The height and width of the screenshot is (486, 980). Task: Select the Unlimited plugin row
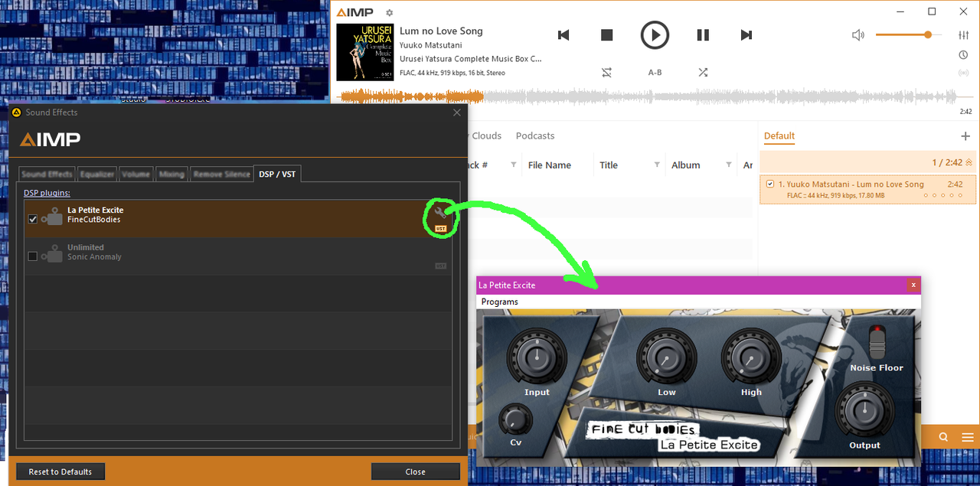click(238, 256)
